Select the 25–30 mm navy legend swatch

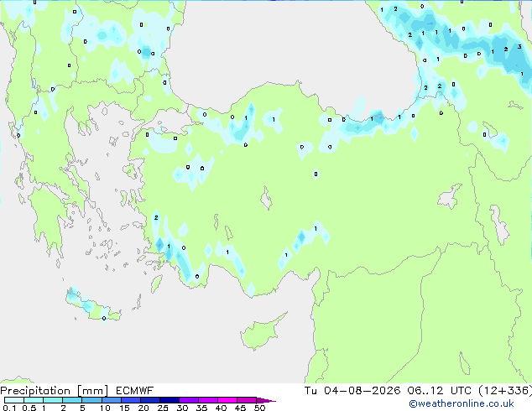(x=170, y=400)
